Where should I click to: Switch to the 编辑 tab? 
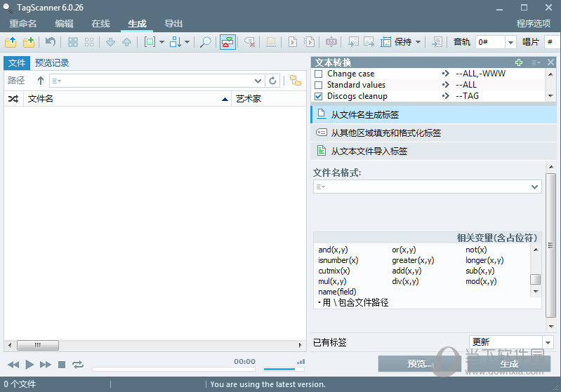pos(64,24)
